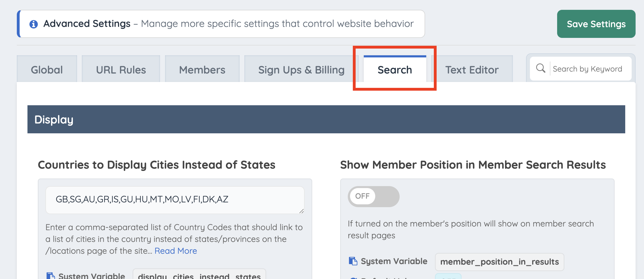
Task: Click System Variable copy icon for display_cities_instead_states
Action: tap(51, 276)
